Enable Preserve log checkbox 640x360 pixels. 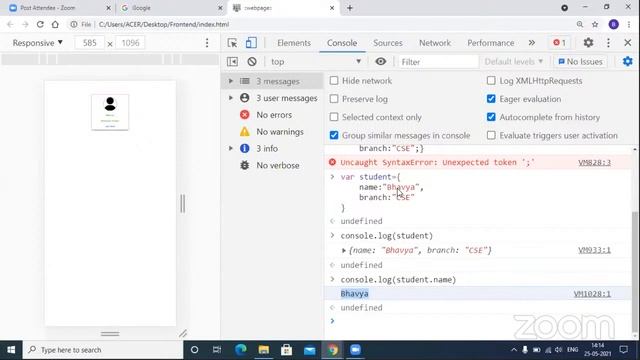[334, 99]
